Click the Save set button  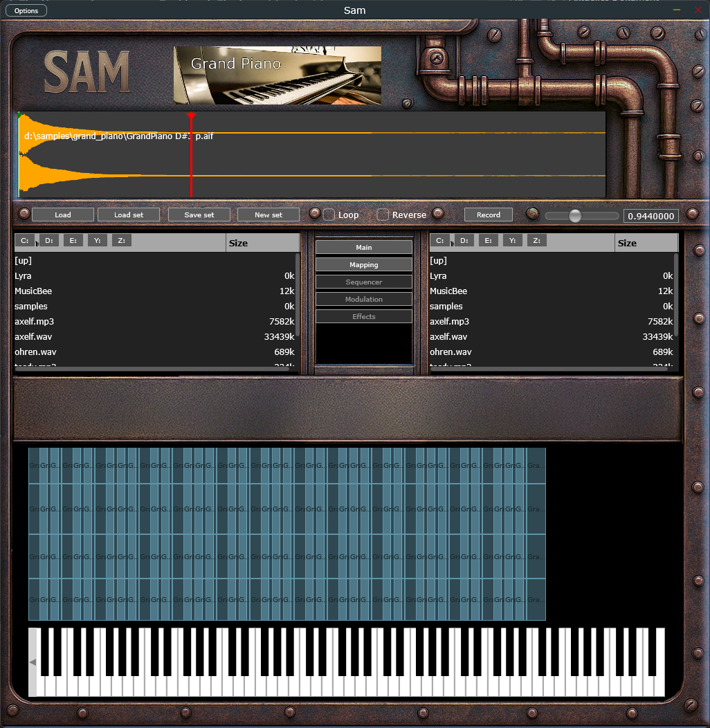199,215
